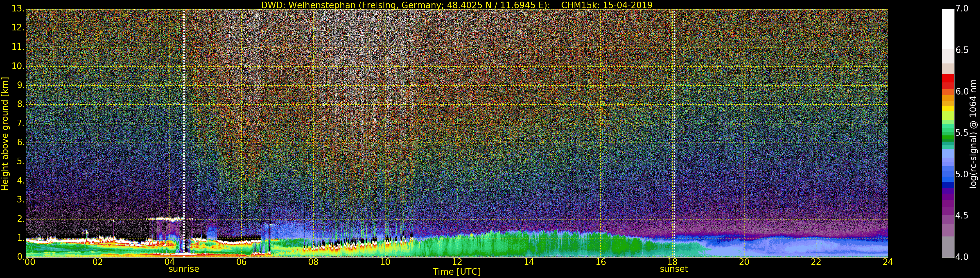This screenshot has width=980, height=278.
Task: Pick the gray bottom segment of the colorbar
Action: pos(948,247)
